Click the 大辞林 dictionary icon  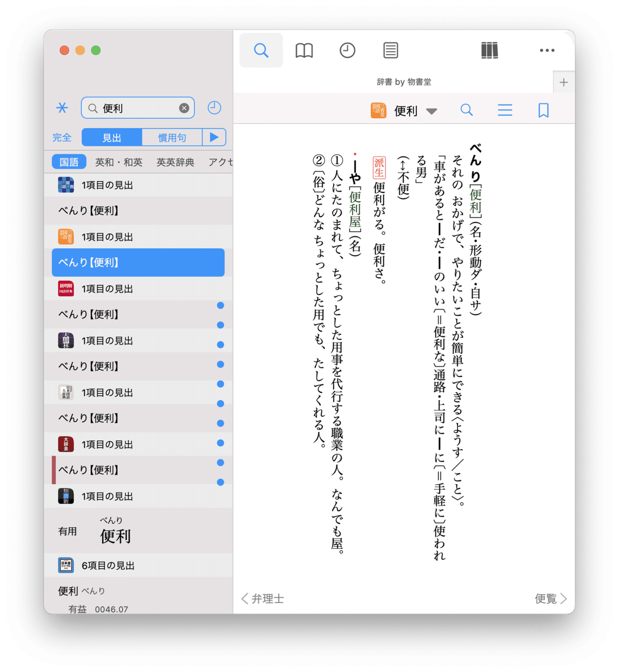point(66,341)
